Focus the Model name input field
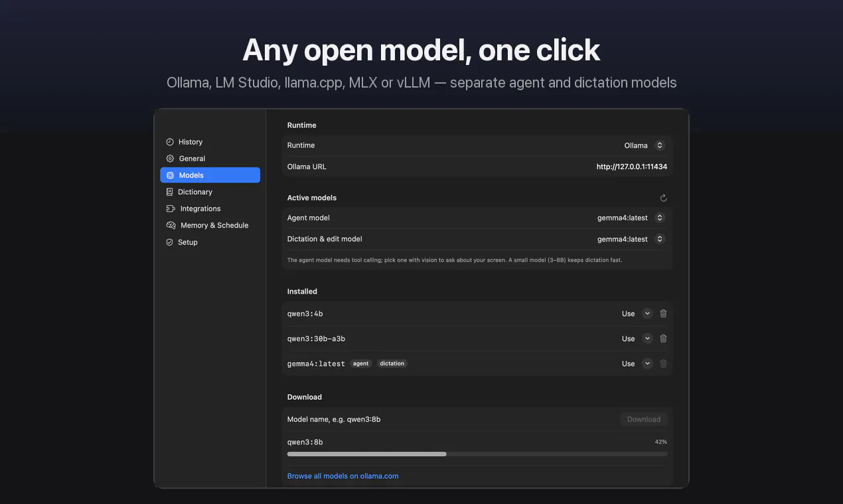This screenshot has height=504, width=843. (451, 419)
